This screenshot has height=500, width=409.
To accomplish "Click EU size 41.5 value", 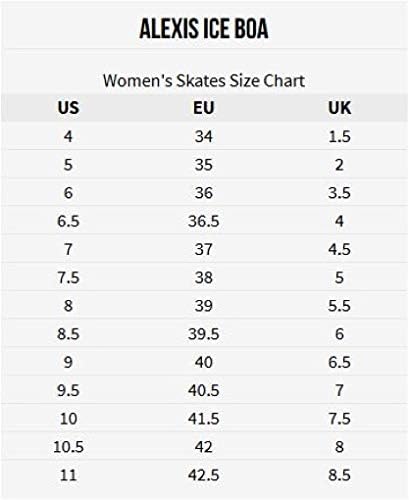I will (x=204, y=419).
